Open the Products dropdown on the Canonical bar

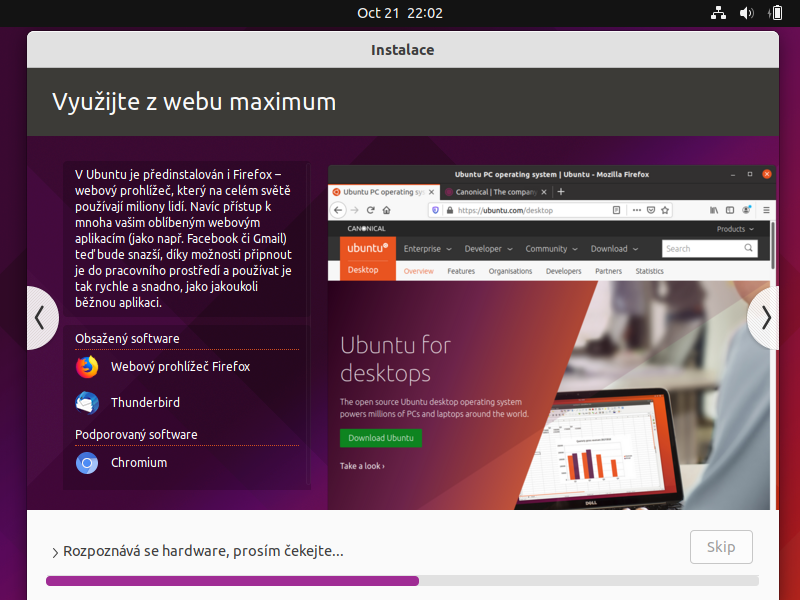tap(733, 228)
